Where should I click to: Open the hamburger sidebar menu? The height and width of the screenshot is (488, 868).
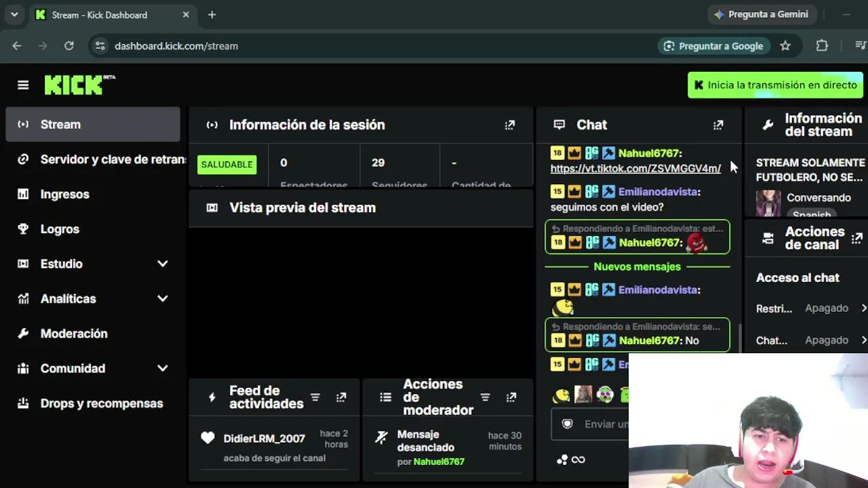[23, 85]
